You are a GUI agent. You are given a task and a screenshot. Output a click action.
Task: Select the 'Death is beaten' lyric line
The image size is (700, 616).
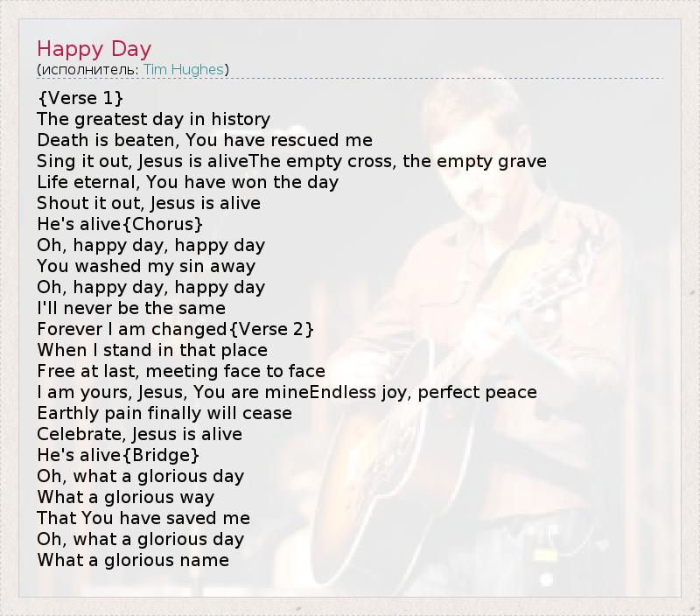pyautogui.click(x=205, y=140)
